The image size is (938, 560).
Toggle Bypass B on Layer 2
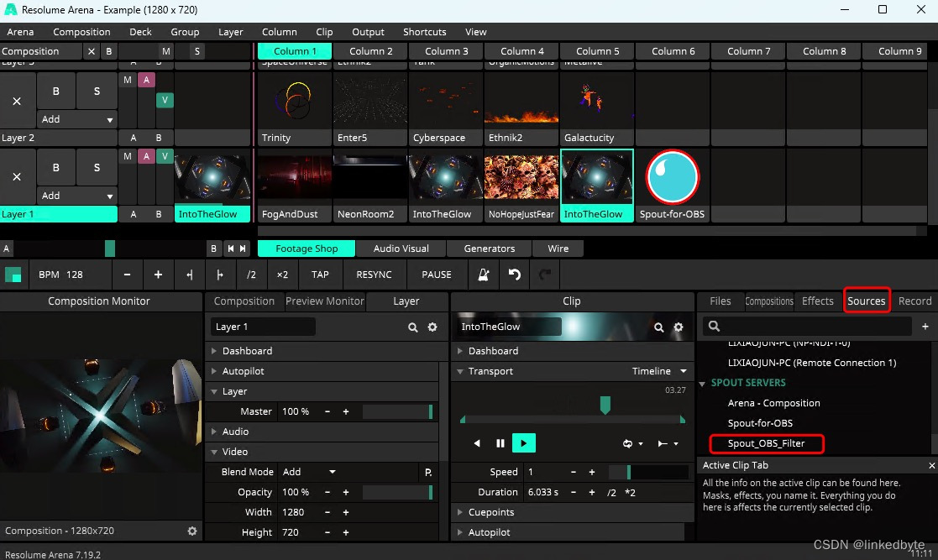click(x=56, y=91)
